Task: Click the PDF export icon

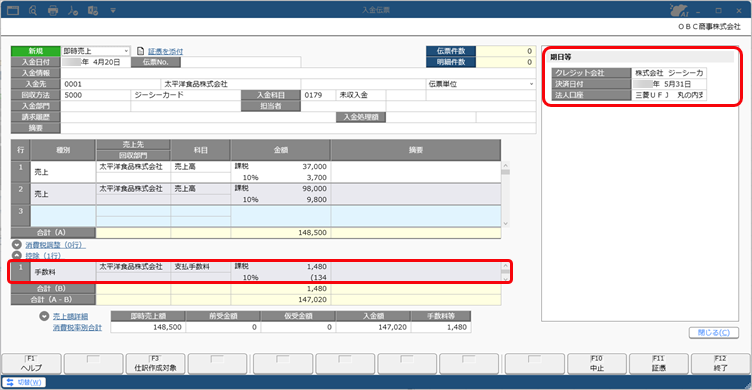Action: point(73,10)
